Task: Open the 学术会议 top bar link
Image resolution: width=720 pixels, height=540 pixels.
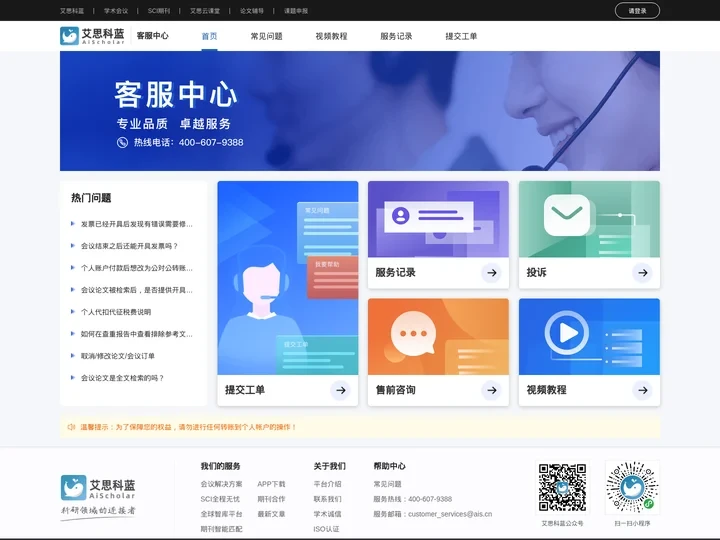Action: [x=116, y=11]
